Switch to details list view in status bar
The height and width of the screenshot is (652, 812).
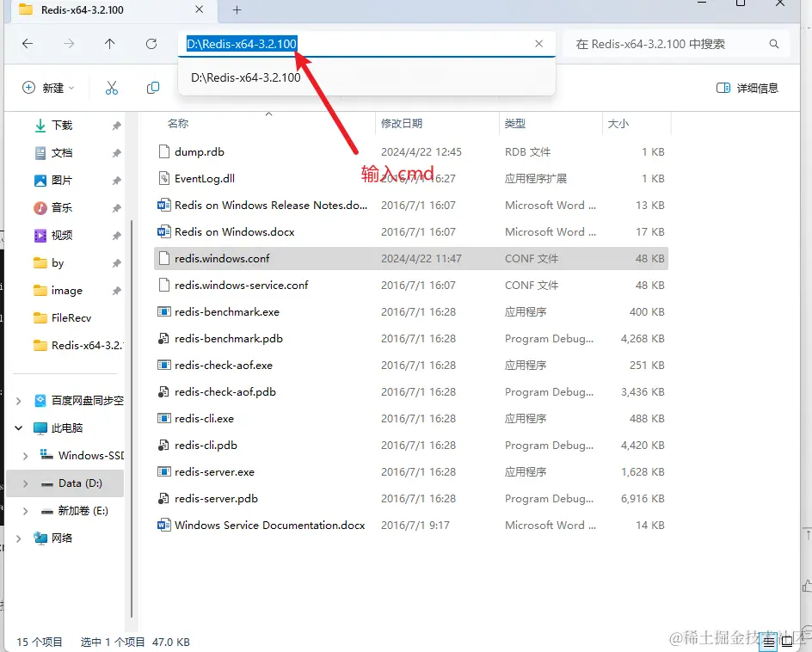(x=769, y=643)
